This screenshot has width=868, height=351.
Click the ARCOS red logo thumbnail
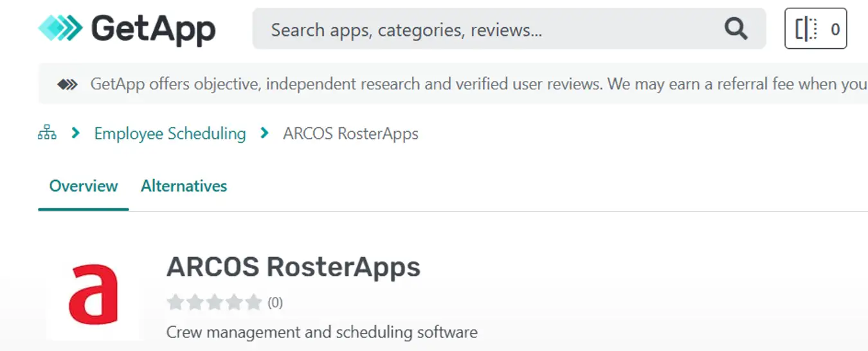(93, 294)
